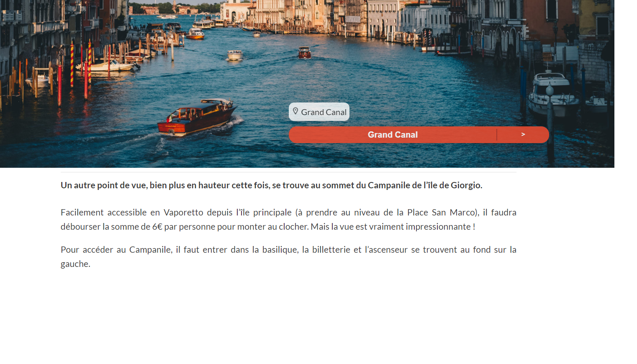Click the vertical separator inside the red button
This screenshot has width=637, height=364.
click(497, 135)
